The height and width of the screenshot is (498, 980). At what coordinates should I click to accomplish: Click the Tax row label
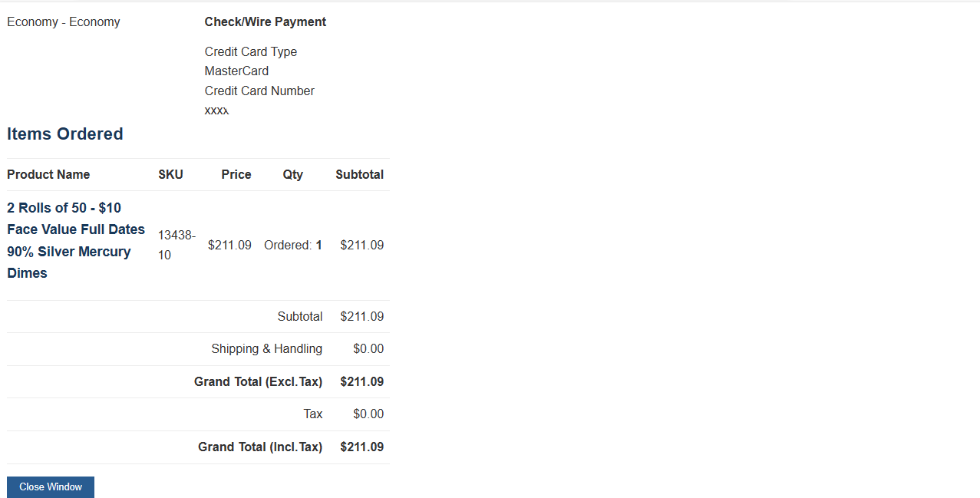[313, 414]
